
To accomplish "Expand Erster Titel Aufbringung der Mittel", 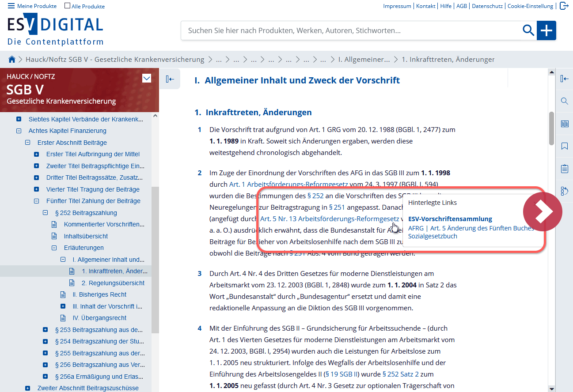I will tap(36, 154).
